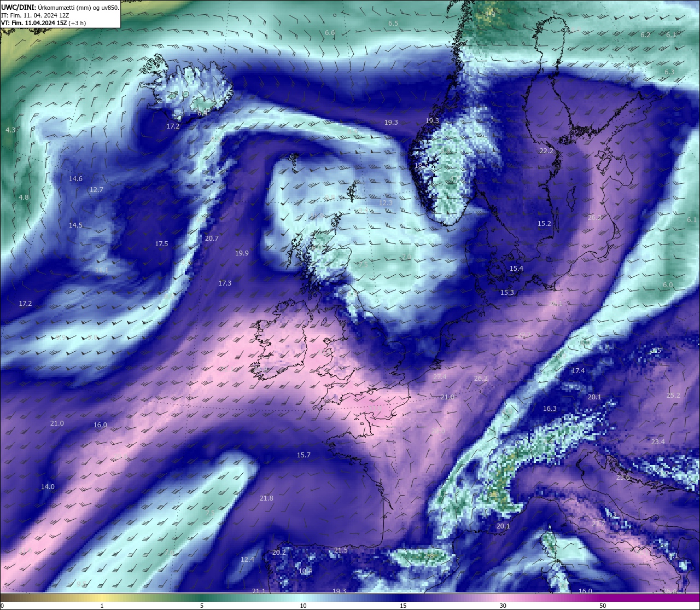Click the 12.7 value label
This screenshot has height=610, width=700.
pyautogui.click(x=96, y=189)
